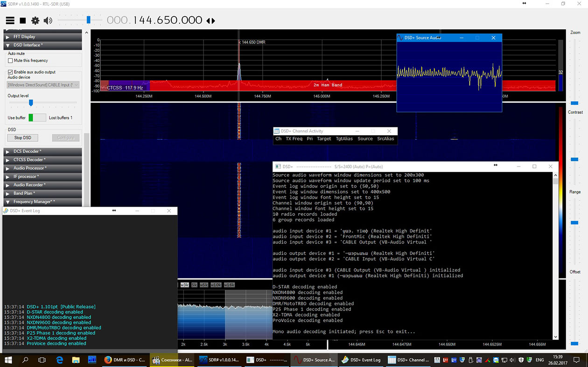Click the 144.650.000 frequency display
588x367 pixels.
[x=154, y=20]
